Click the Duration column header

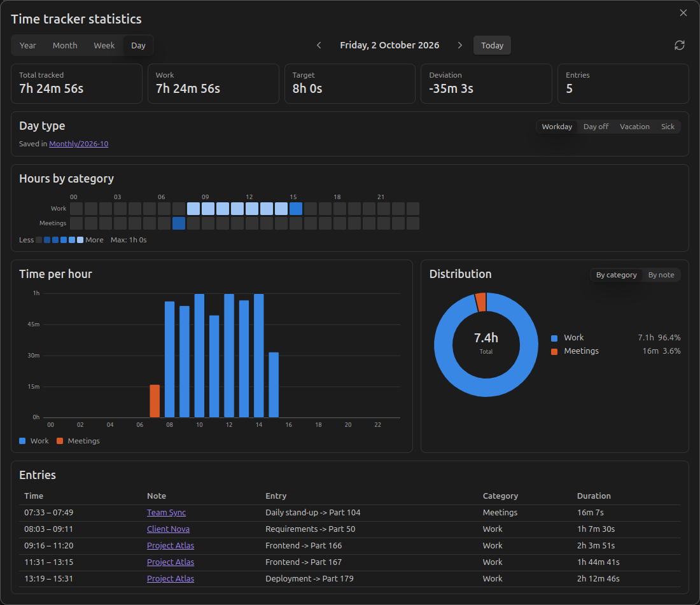593,496
